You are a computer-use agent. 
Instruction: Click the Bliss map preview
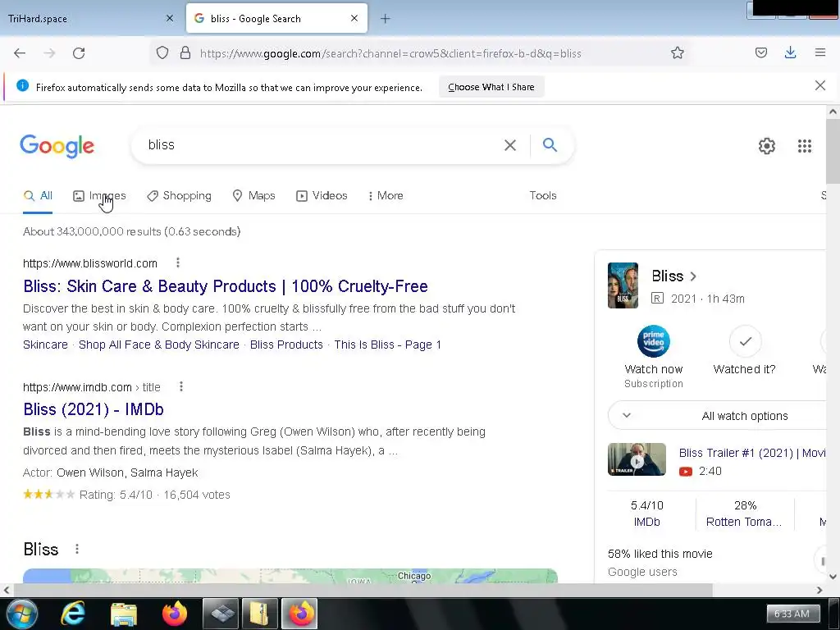pyautogui.click(x=290, y=576)
